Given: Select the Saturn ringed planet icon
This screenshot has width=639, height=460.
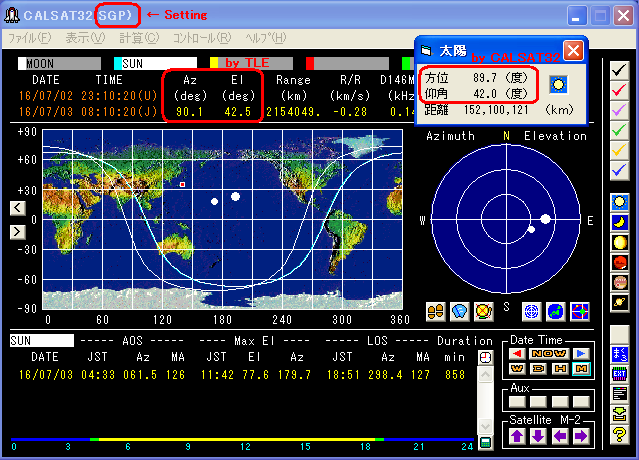Looking at the screenshot, I should [619, 303].
